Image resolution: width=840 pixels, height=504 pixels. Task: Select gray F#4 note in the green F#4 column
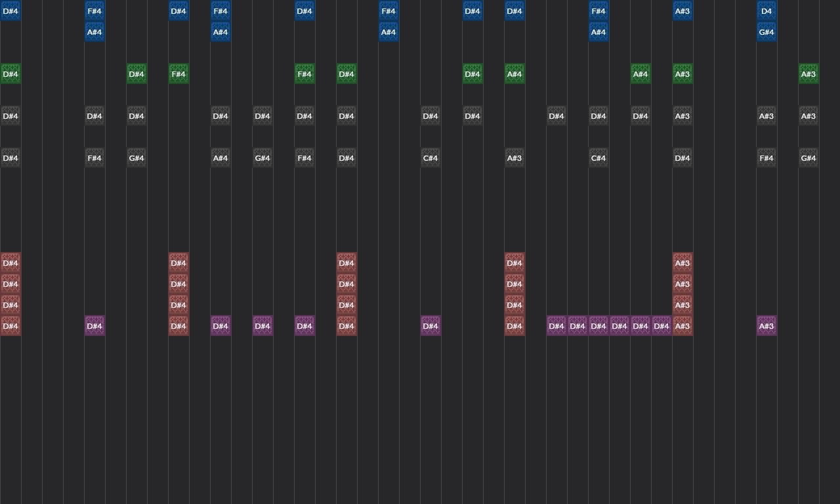pos(304,158)
